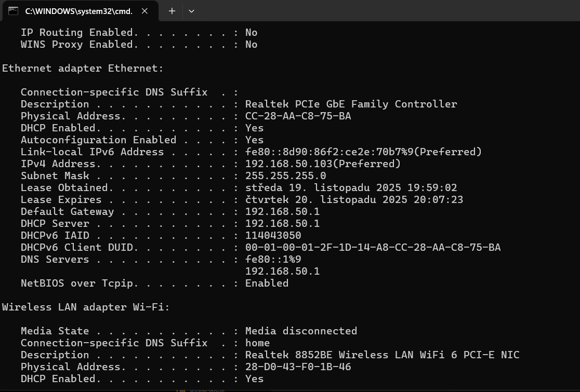Click the "Media disconnected" status text
Viewport: 580px width, 392px height.
click(301, 331)
